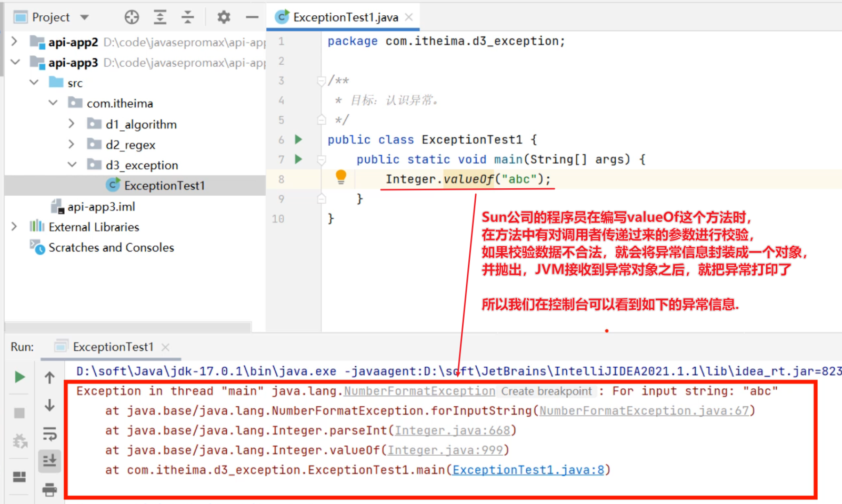Click the locate file crosshair icon
The width and height of the screenshot is (842, 504).
pyautogui.click(x=132, y=17)
